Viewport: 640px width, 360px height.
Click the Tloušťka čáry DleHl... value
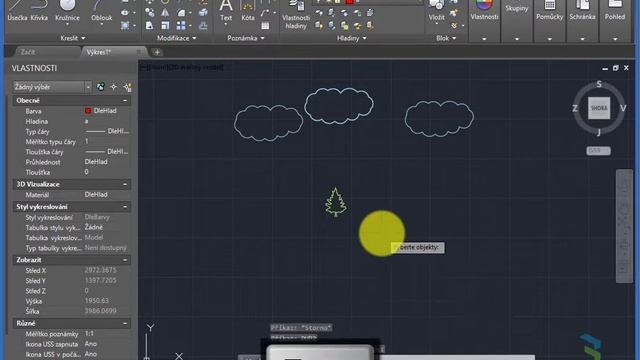[107, 151]
